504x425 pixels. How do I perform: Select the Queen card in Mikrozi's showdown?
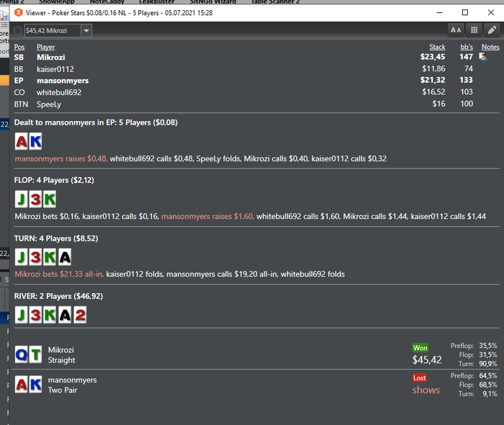coord(22,354)
